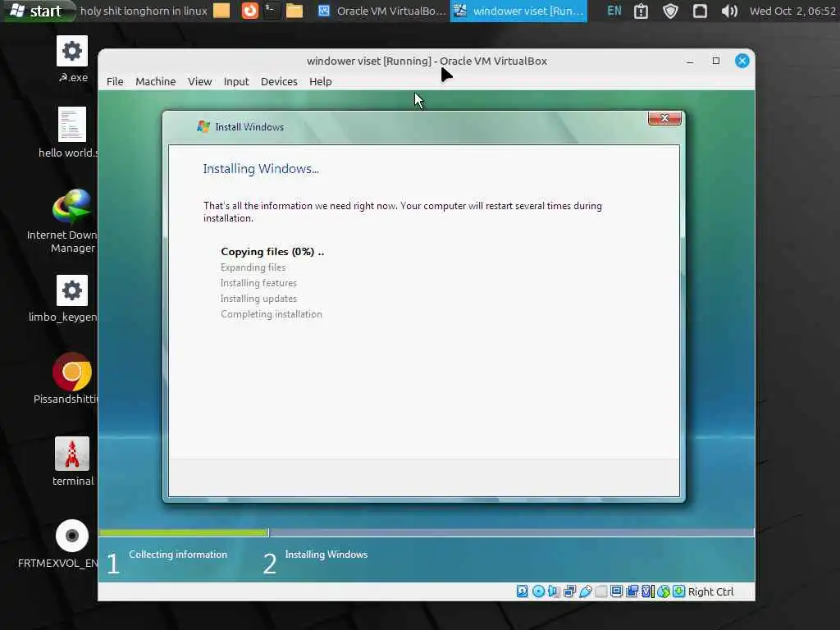Open the View menu
This screenshot has width=840, height=630.
[x=199, y=81]
